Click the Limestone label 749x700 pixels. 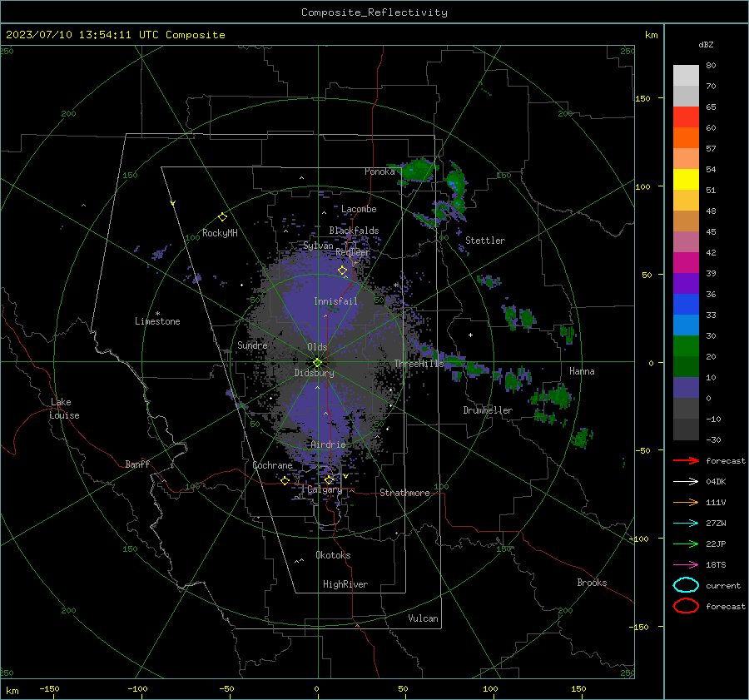157,321
